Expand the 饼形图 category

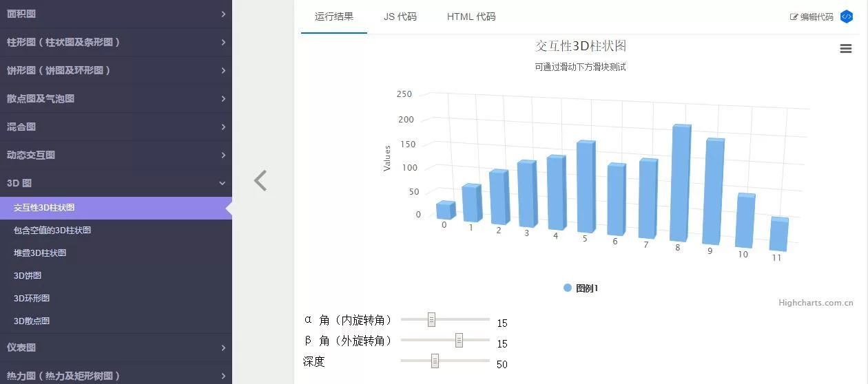116,70
